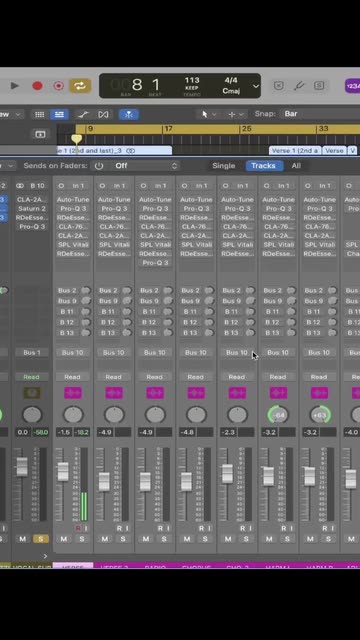Viewport: 360px width, 640px height.
Task: Mute the strip with fader at -1.5
Action: [x=64, y=539]
